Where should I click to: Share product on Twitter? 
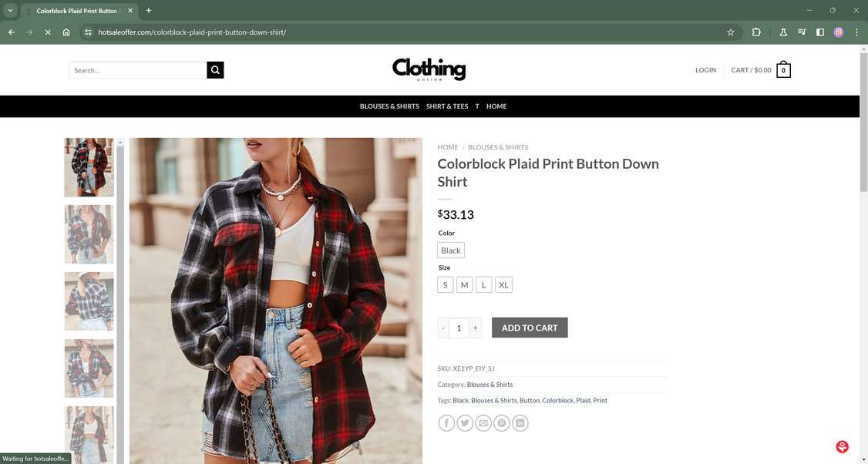(x=465, y=423)
